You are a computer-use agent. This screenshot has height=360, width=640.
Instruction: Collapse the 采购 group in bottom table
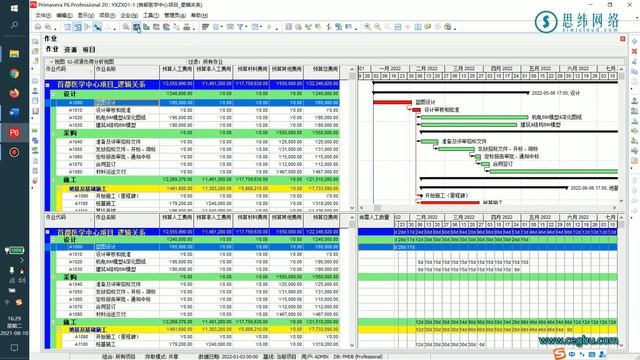(53, 277)
